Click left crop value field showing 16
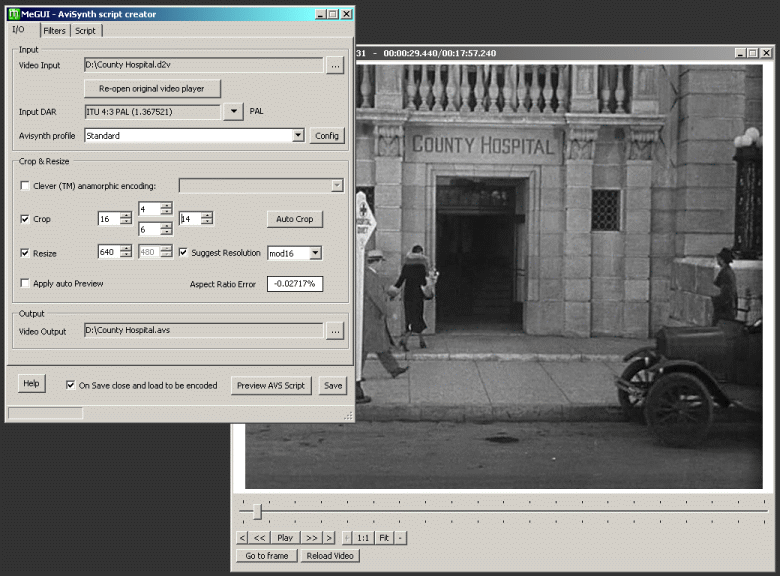The width and height of the screenshot is (780, 576). (x=109, y=219)
